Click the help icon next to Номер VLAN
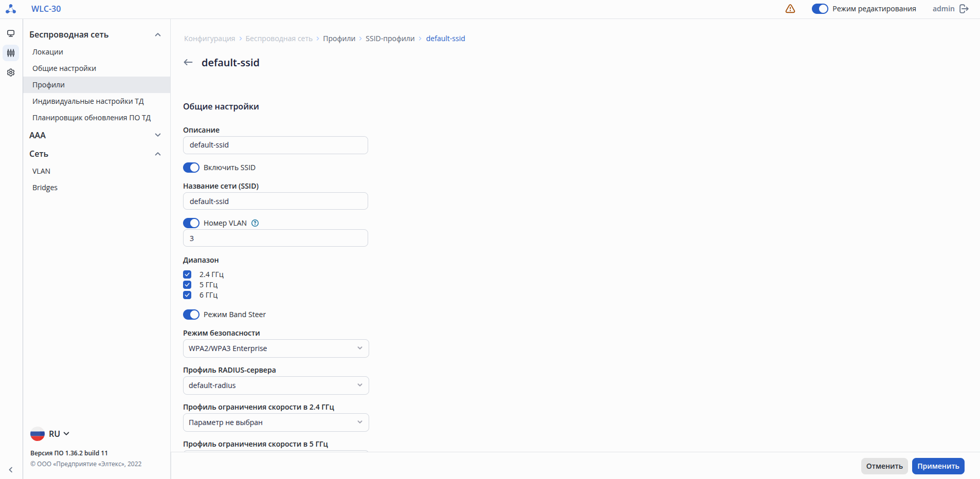Screen dimensions: 980x479 click(x=255, y=223)
